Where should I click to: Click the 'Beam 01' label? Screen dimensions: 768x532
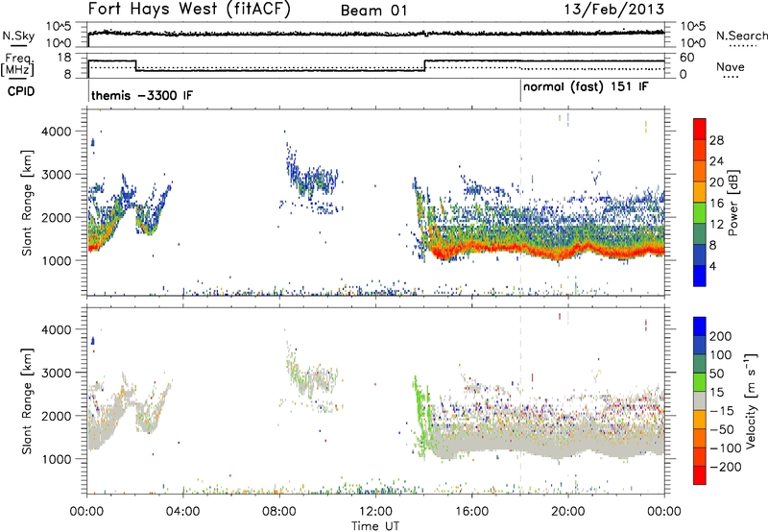(374, 11)
